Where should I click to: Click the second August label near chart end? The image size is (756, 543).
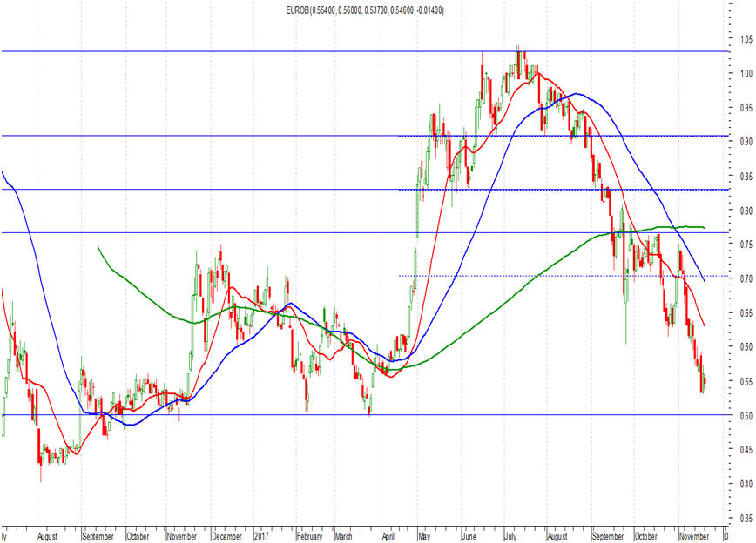[x=557, y=536]
